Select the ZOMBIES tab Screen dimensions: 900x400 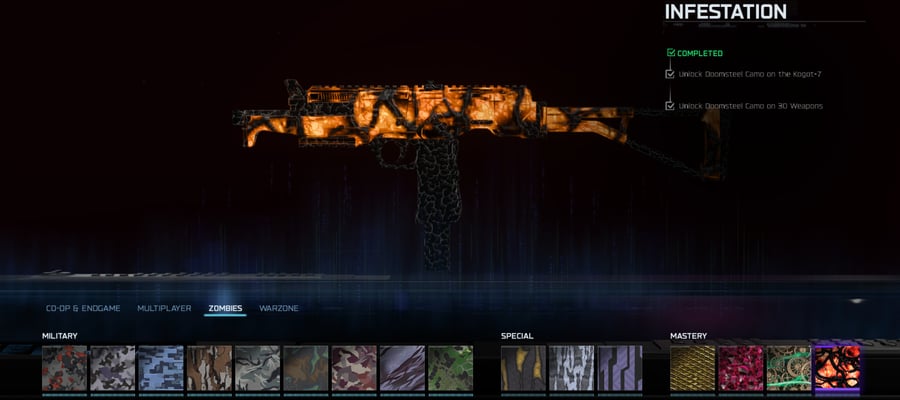pos(225,308)
